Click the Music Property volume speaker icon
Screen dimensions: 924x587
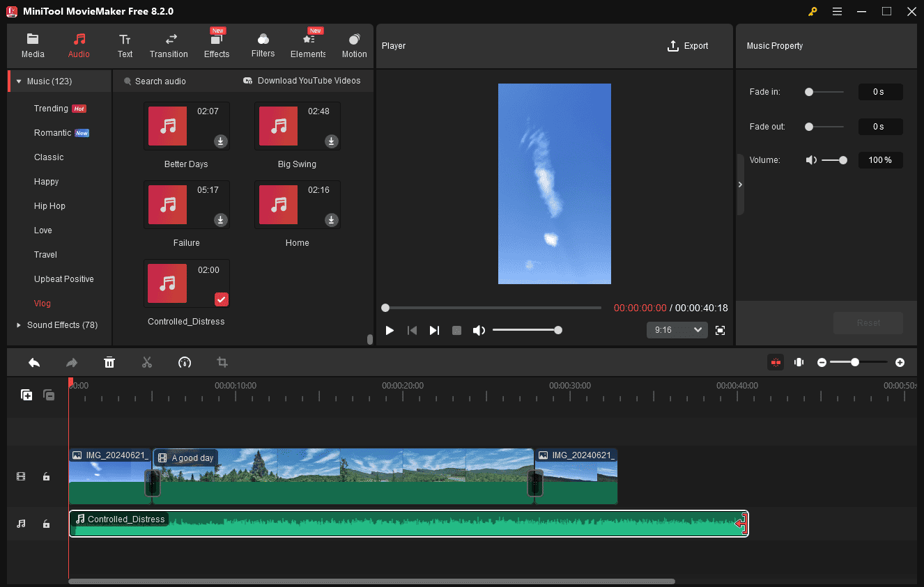[811, 160]
